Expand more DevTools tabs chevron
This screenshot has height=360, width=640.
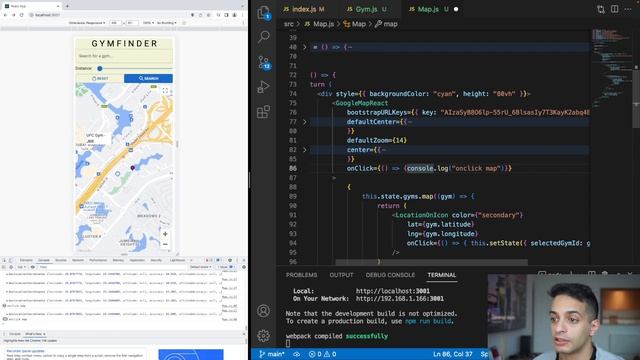[x=191, y=260]
